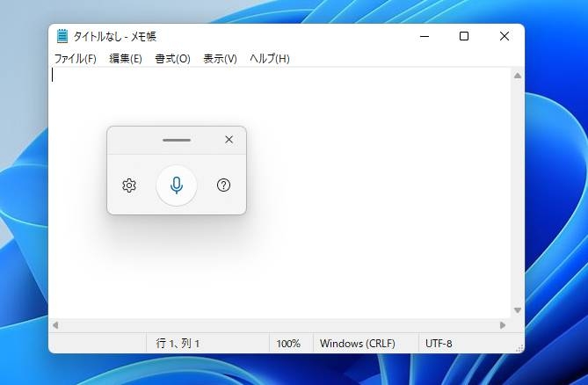The width and height of the screenshot is (588, 385).
Task: Open voice typing settings gear
Action: click(129, 185)
